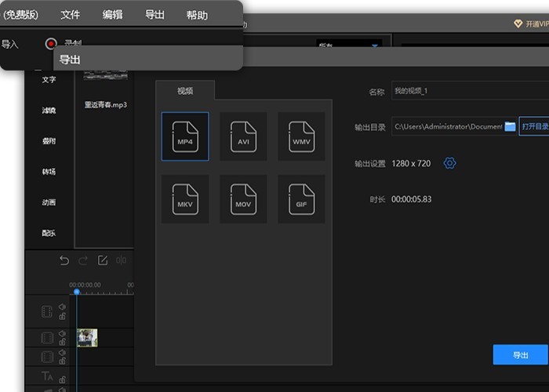Open output settings gear icon
The height and width of the screenshot is (392, 549).
pos(449,163)
